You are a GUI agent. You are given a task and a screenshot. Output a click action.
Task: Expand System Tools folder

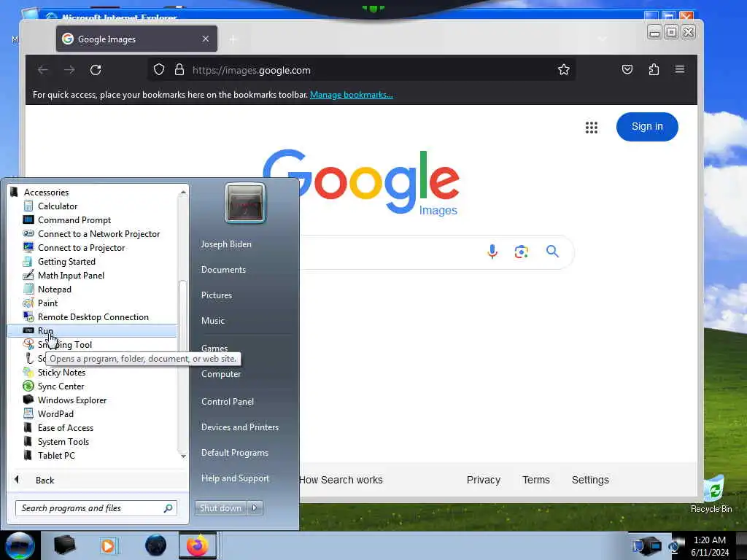(63, 441)
